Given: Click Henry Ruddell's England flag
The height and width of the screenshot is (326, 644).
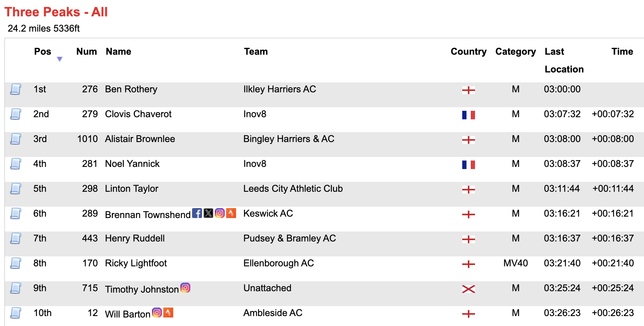Looking at the screenshot, I should [468, 239].
